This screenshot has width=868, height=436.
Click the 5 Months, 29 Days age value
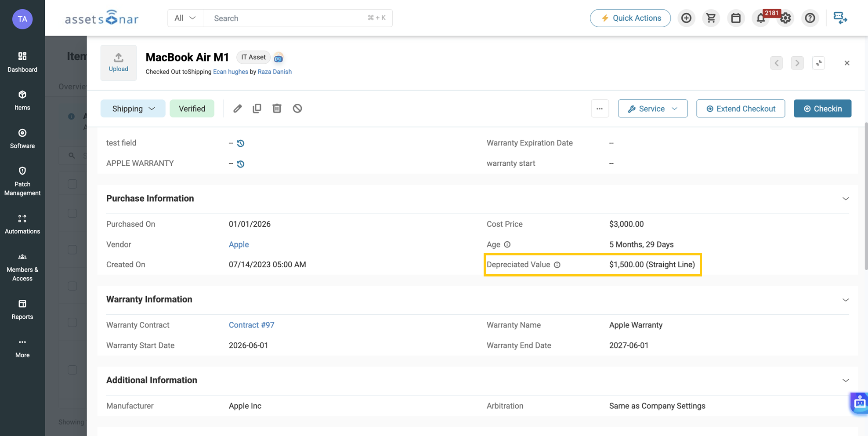[641, 244]
